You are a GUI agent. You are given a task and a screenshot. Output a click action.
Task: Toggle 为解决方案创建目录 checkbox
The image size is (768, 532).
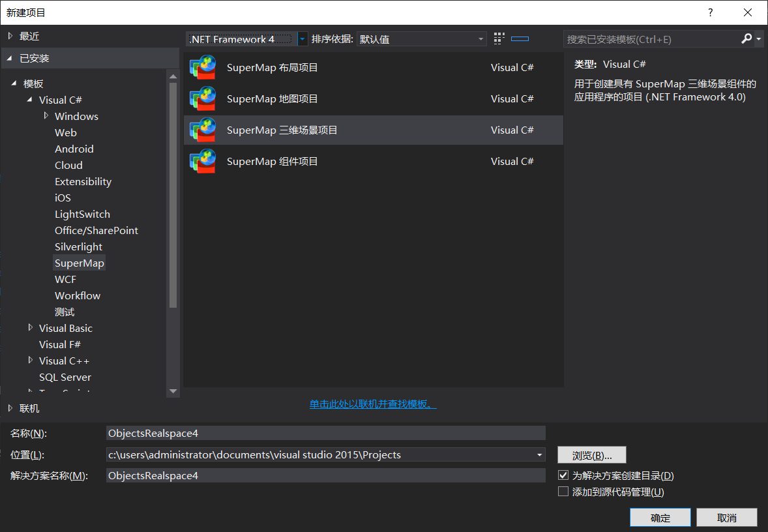[x=563, y=475]
